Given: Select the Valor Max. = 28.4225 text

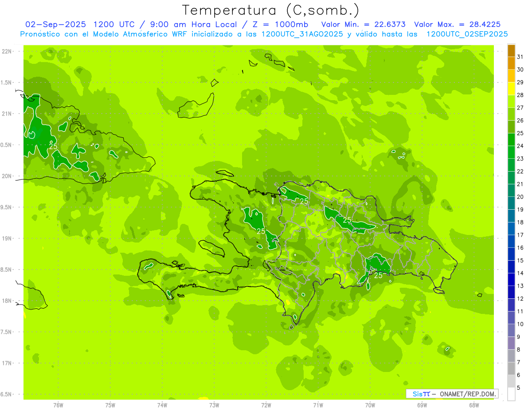Looking at the screenshot, I should tap(457, 24).
